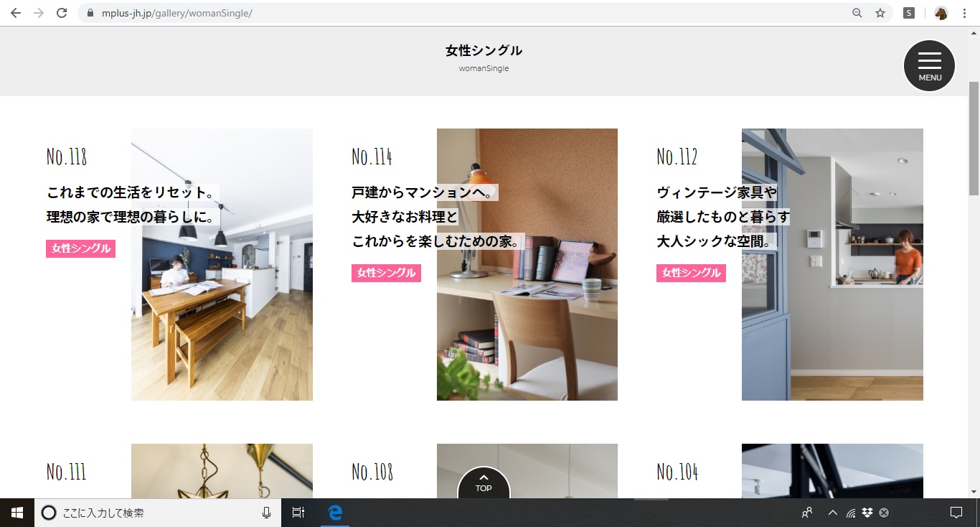Screen dimensions: 980x527
Task: Open the No.114 desk photo thumbnail
Action: 527,264
